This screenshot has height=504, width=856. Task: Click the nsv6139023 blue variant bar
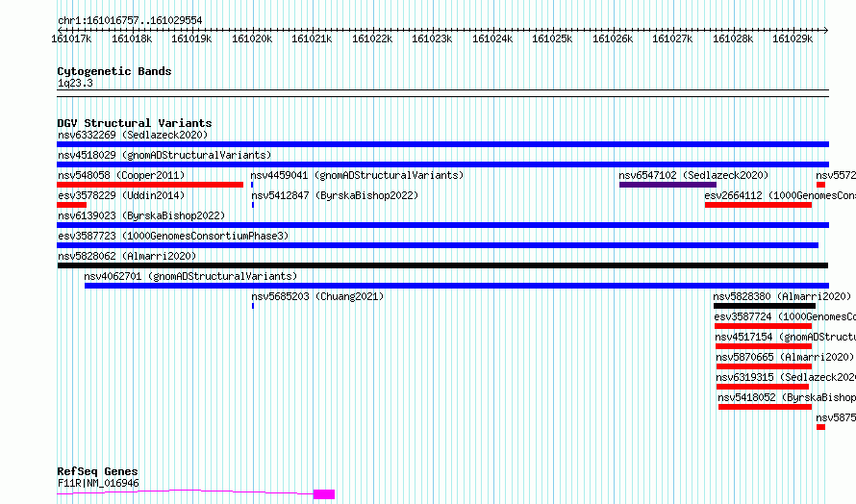[442, 225]
